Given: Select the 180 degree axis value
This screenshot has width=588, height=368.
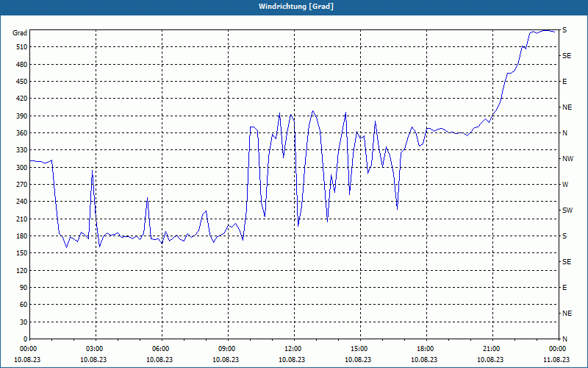Looking at the screenshot, I should (22, 236).
